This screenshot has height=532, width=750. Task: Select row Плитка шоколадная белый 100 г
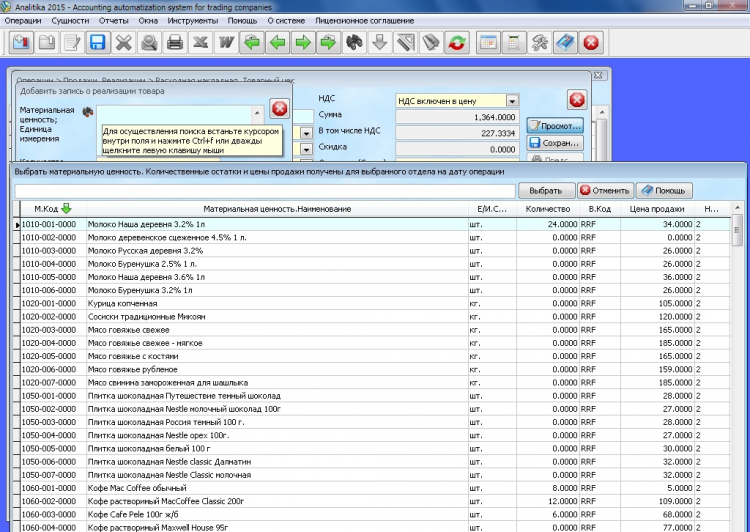(375, 448)
